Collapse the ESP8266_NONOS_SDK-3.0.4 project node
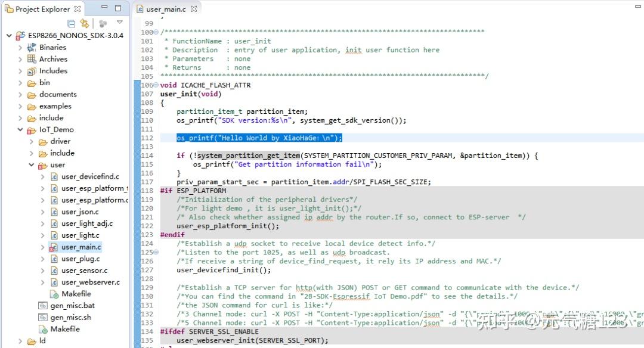This screenshot has height=348, width=644. click(x=9, y=36)
